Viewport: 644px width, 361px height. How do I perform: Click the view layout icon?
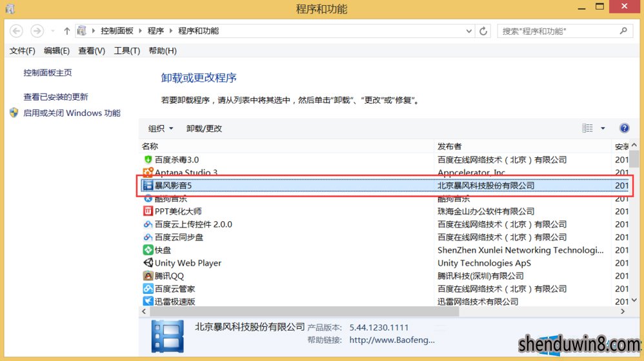(587, 128)
